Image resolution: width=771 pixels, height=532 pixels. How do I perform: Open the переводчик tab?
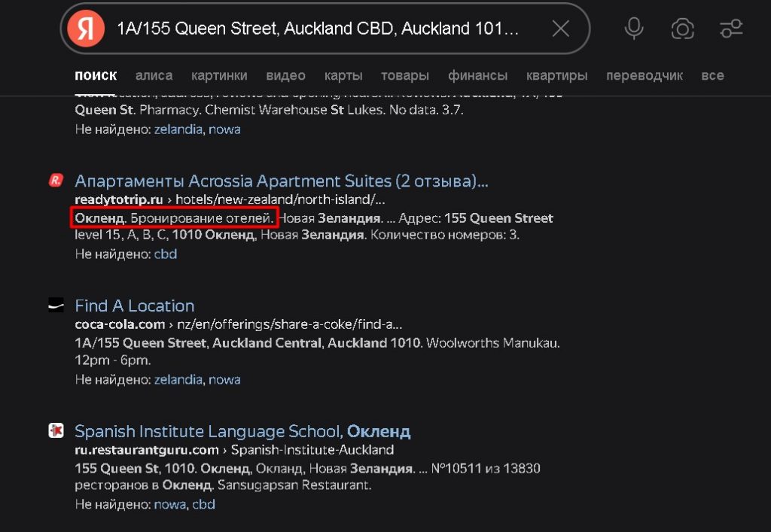pos(644,75)
